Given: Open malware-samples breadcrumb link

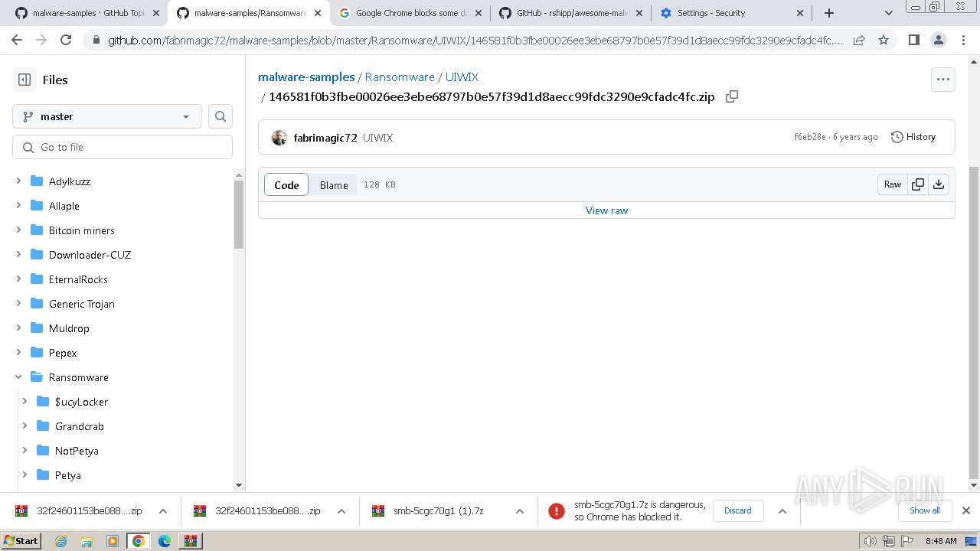Looking at the screenshot, I should click(x=306, y=77).
